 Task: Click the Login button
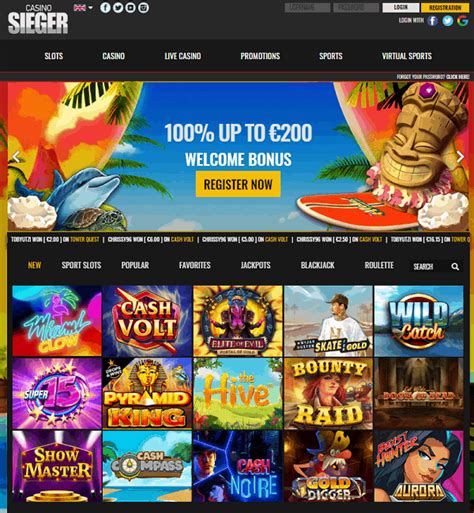click(400, 7)
